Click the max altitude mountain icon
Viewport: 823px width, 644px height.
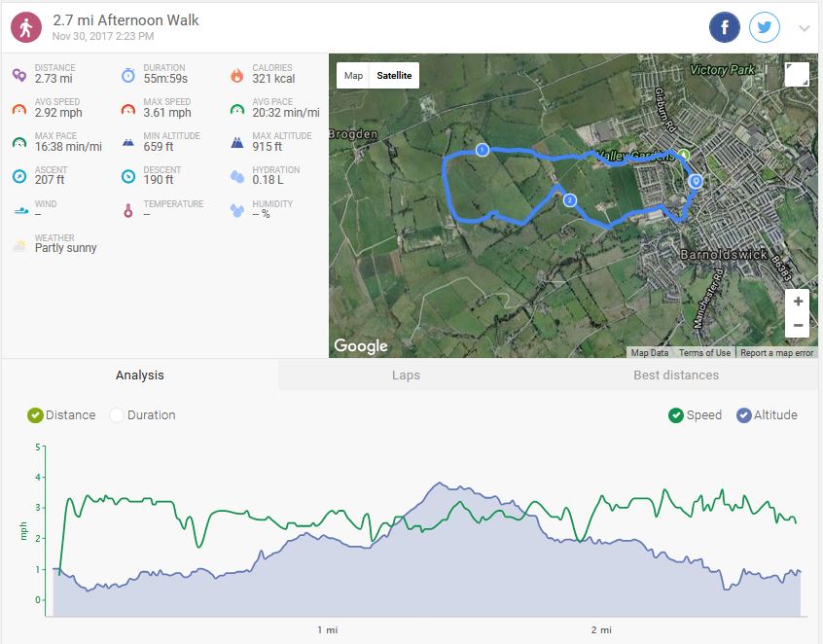pos(237,142)
